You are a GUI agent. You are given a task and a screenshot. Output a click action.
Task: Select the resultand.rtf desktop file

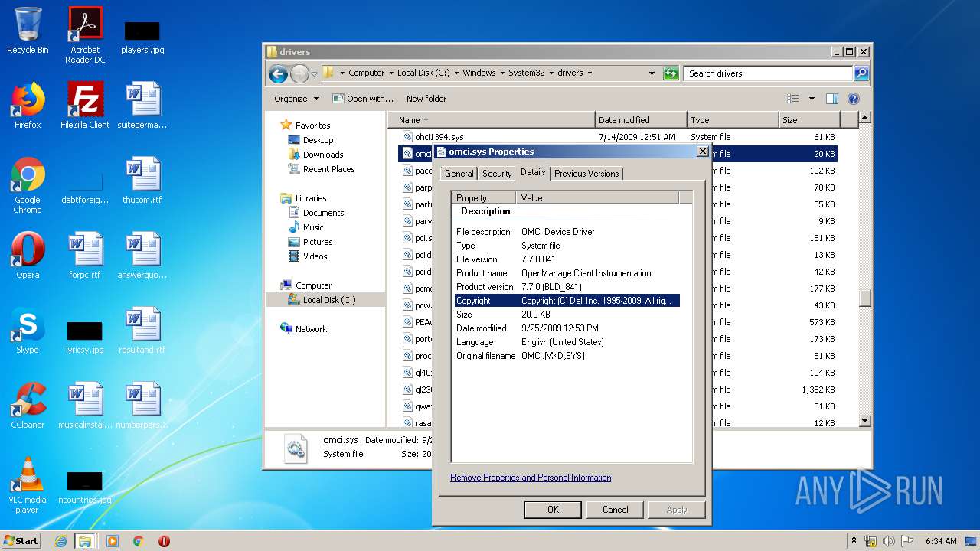pyautogui.click(x=142, y=331)
